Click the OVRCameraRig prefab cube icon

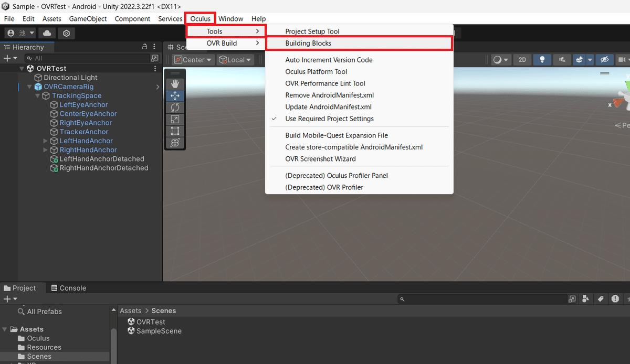[x=38, y=87]
